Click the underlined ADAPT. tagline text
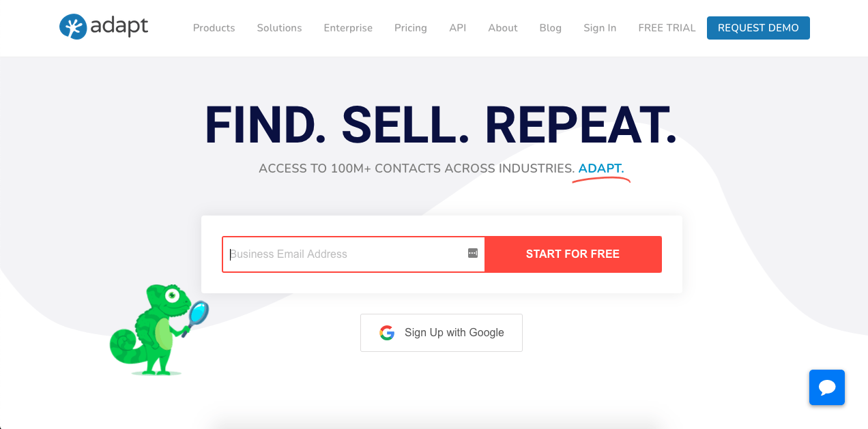868x429 pixels. (601, 168)
